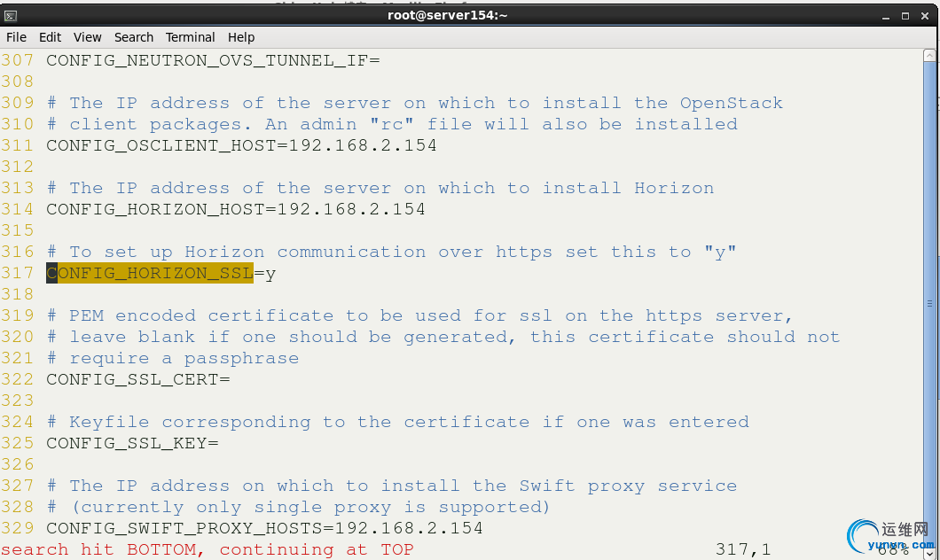Click CONFIG_HORIZON_HOST=192.168.2.154 line
This screenshot has width=940, height=560.
tap(236, 209)
